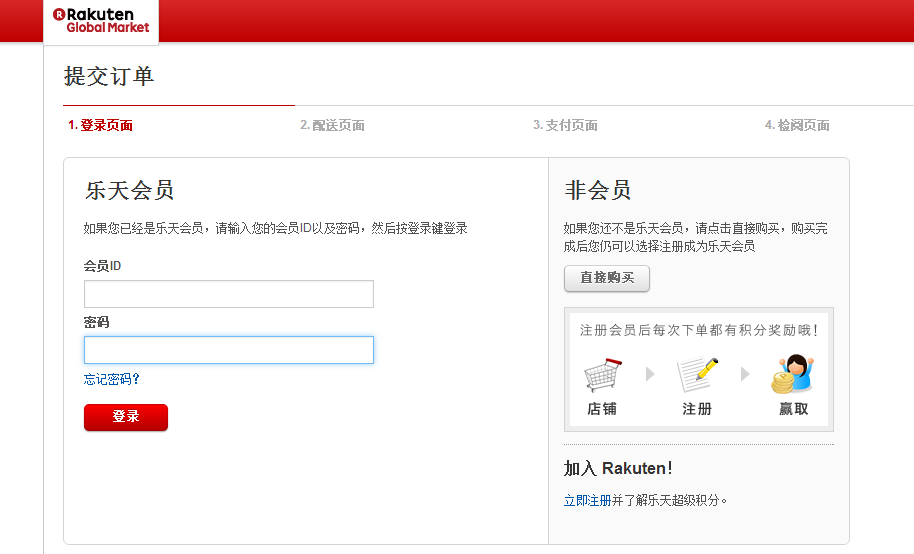Select step 4. 检阅页面
Screen dimensions: 914x554
pyautogui.click(x=797, y=125)
